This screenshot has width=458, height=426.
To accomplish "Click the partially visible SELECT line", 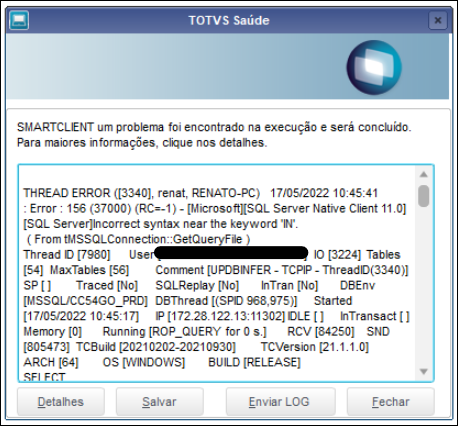I will [44, 377].
